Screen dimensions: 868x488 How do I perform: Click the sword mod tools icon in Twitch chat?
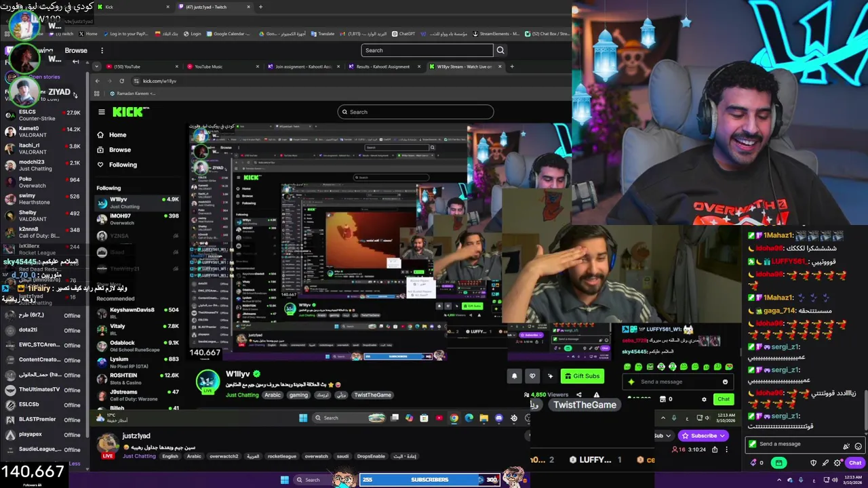tap(825, 463)
